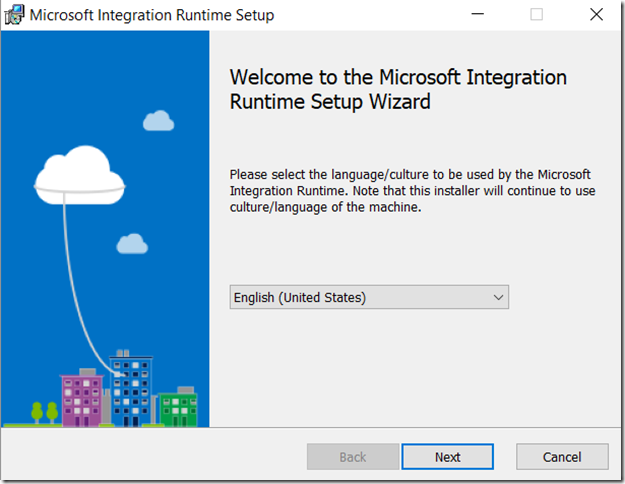
Task: Click the 'Please select the language/culture' instruction text
Action: coord(412,191)
